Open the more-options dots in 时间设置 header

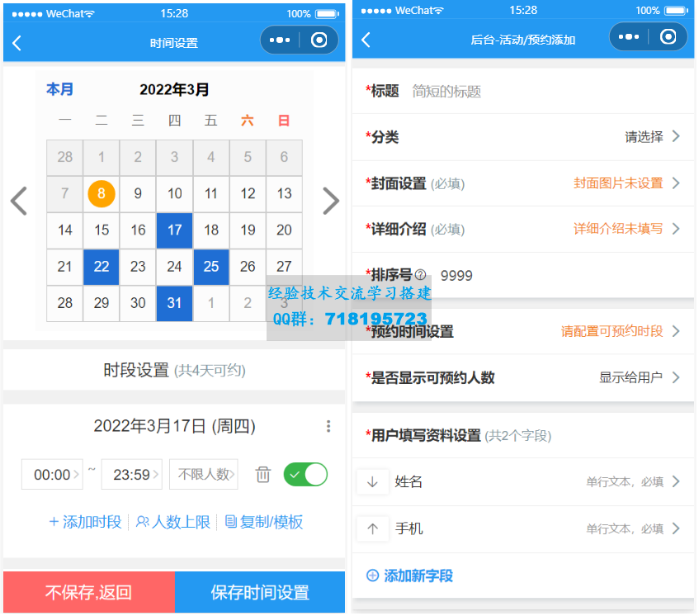(x=281, y=40)
